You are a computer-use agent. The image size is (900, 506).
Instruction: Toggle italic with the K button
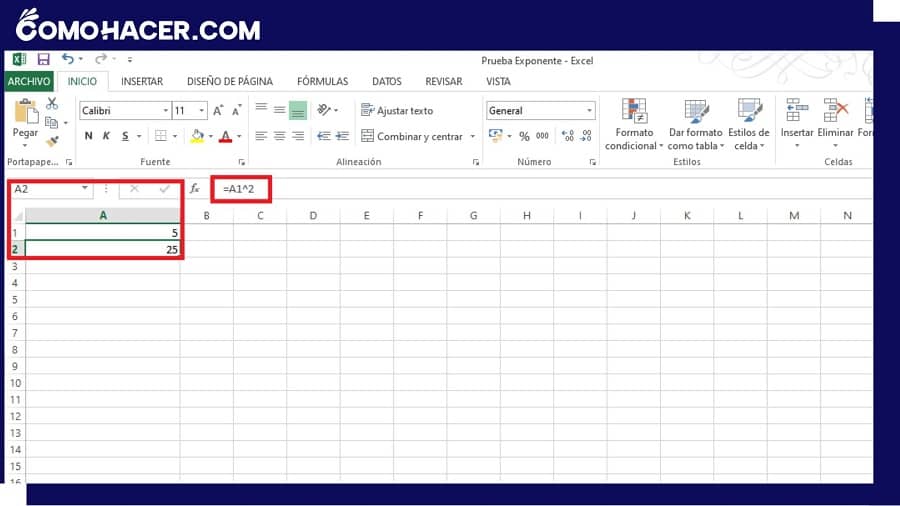point(106,136)
